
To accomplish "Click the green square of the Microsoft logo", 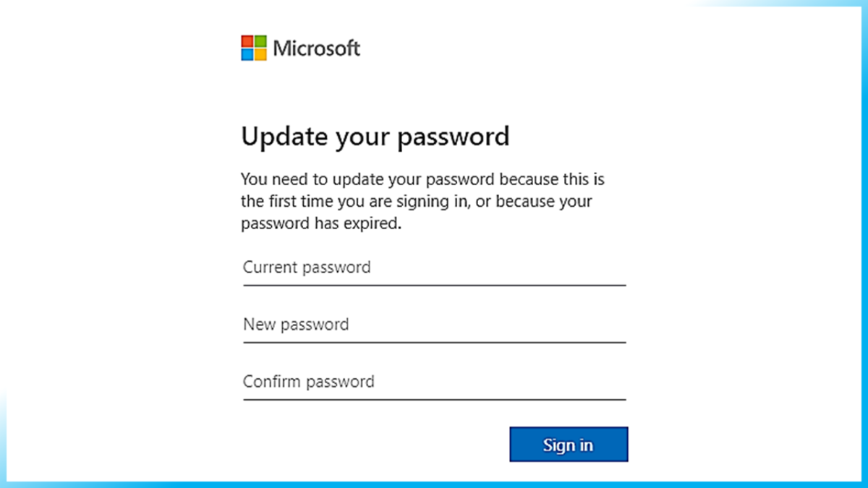I will (260, 42).
